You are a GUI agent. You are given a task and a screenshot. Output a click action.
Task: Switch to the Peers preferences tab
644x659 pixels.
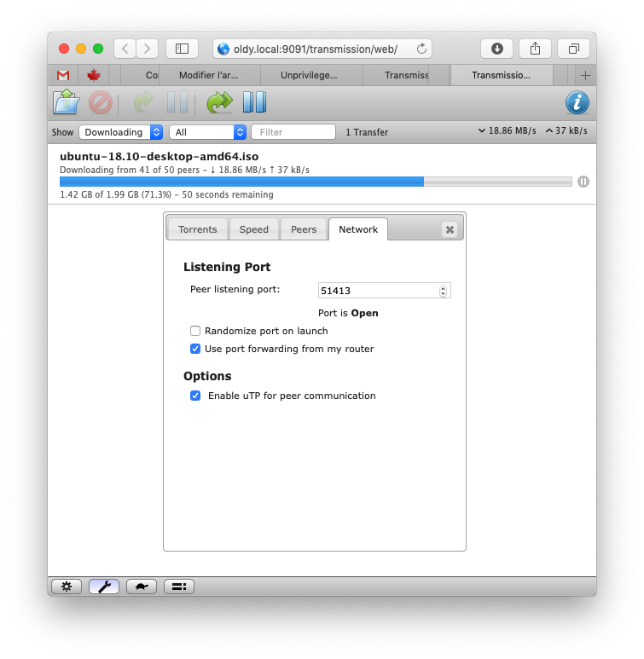pos(304,229)
